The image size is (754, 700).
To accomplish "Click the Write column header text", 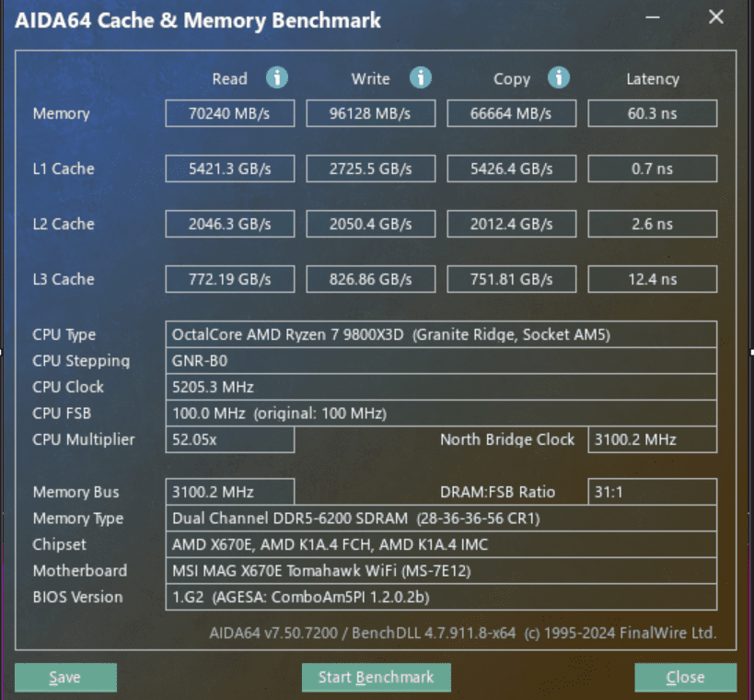I will point(371,79).
